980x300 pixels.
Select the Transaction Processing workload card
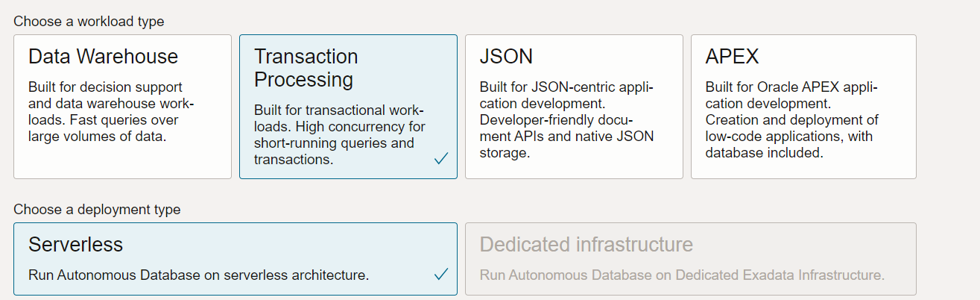348,107
